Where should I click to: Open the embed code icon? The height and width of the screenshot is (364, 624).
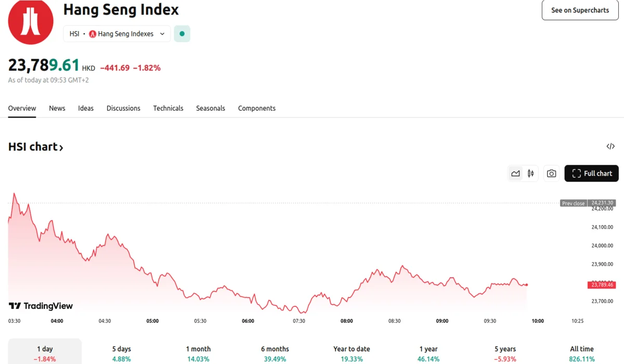[x=610, y=147]
